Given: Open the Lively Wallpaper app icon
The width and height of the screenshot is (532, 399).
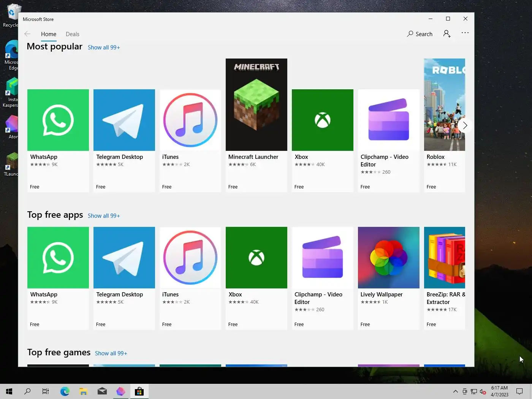Looking at the screenshot, I should [x=389, y=258].
